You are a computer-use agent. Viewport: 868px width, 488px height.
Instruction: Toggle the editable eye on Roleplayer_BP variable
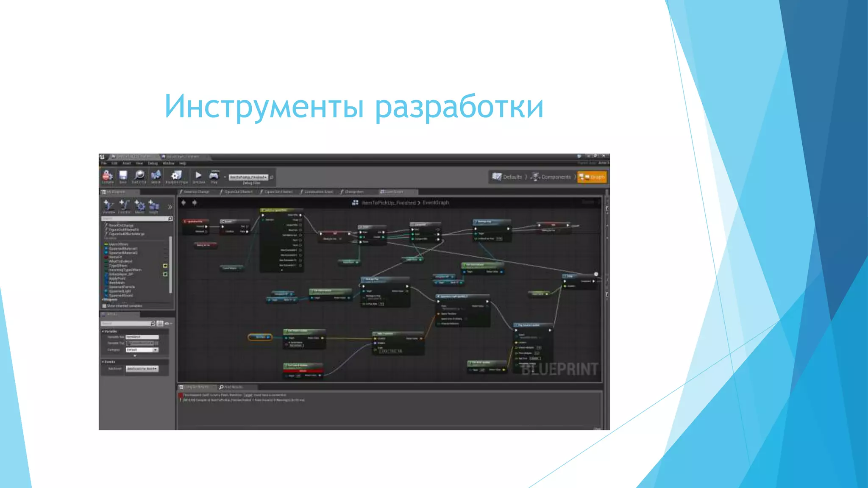(x=165, y=274)
